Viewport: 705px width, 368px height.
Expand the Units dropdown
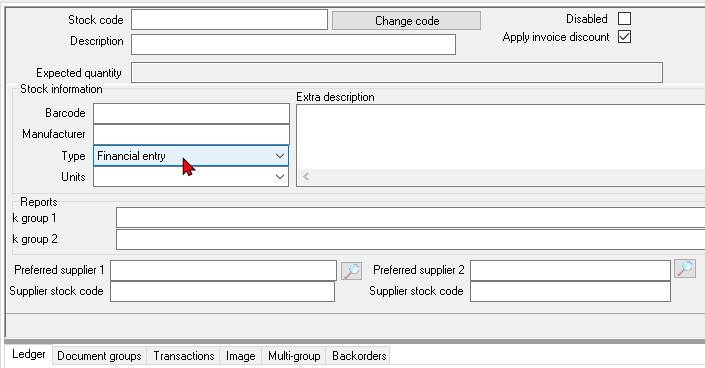point(191,177)
